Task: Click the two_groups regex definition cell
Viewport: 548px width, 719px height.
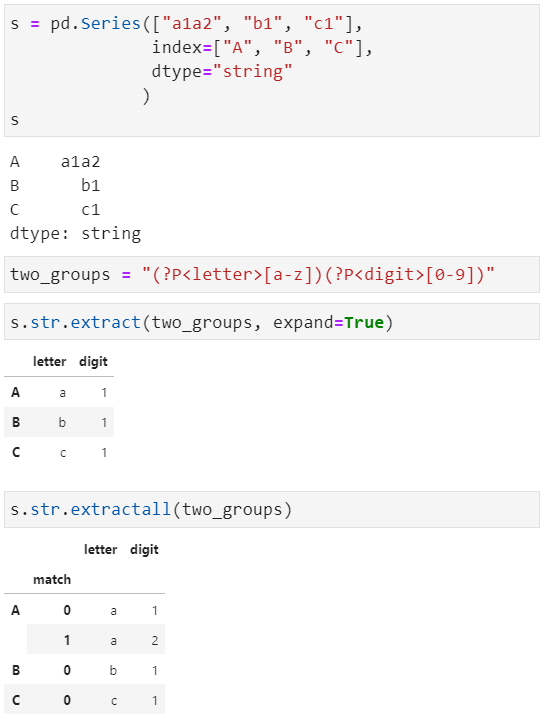Action: (x=272, y=275)
